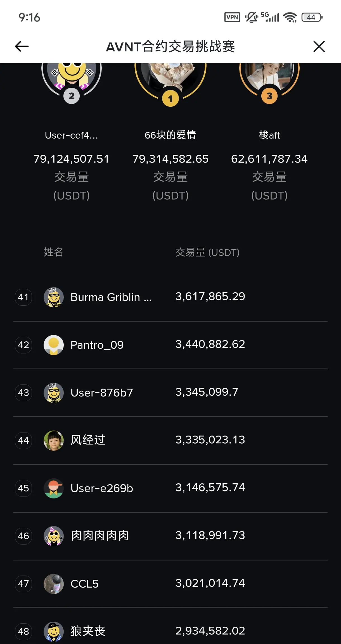Tap the Wi-Fi signal icon
The image size is (341, 644).
(290, 17)
